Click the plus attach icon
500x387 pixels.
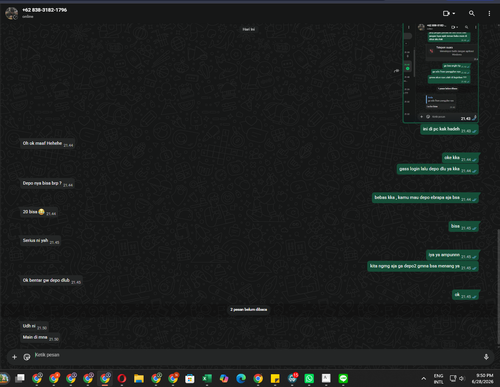click(x=14, y=357)
